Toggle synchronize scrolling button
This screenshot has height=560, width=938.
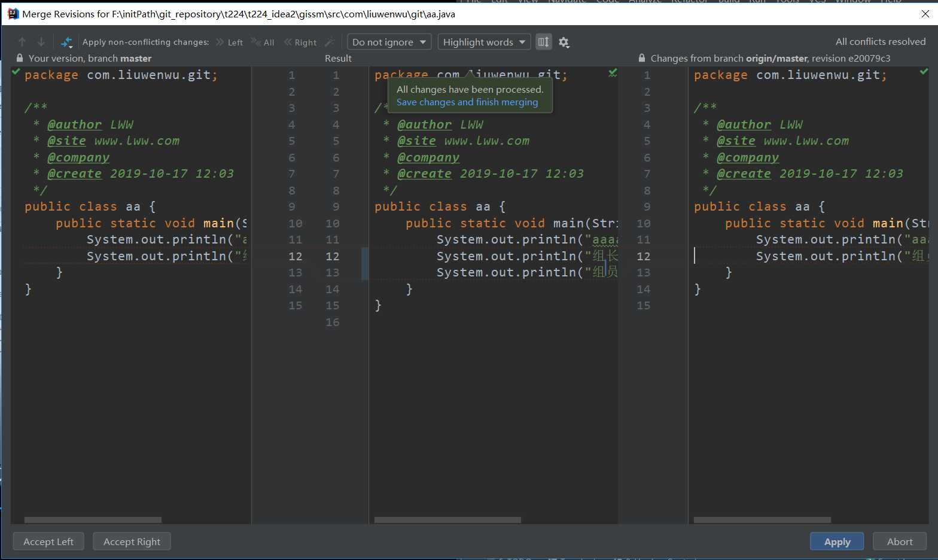[x=543, y=42]
